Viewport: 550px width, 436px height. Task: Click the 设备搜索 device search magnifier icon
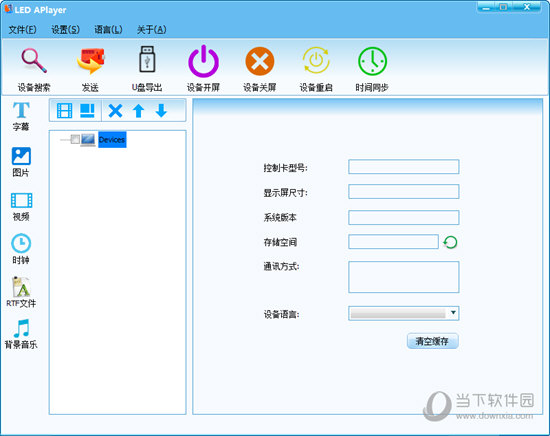pos(34,61)
